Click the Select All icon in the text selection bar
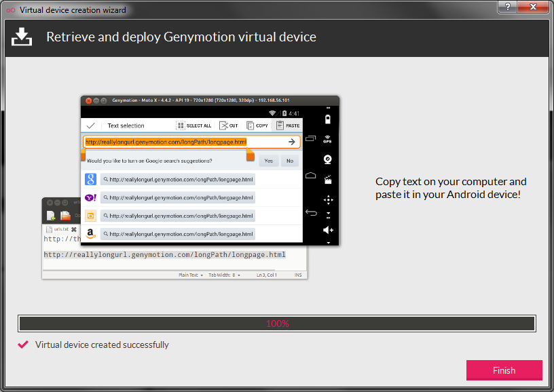Screen dimensions: 554x392 (180, 125)
